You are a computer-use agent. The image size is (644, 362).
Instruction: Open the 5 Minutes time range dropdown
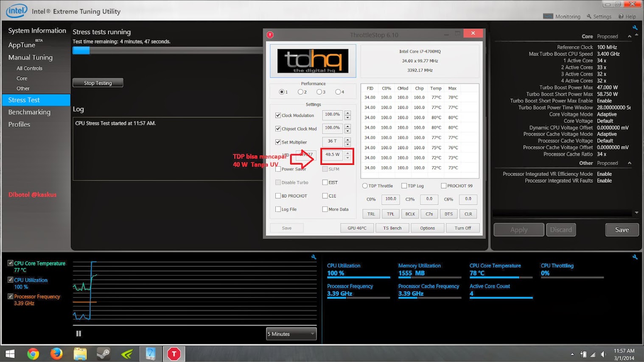(x=291, y=334)
